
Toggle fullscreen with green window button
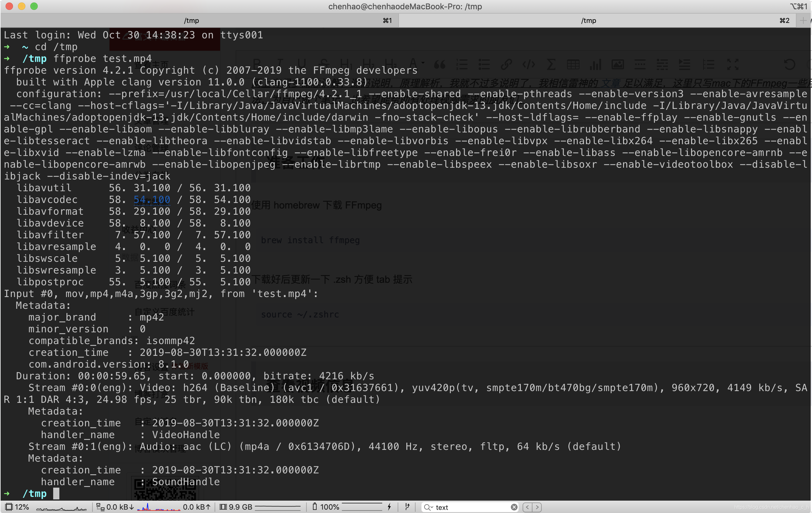pyautogui.click(x=34, y=6)
